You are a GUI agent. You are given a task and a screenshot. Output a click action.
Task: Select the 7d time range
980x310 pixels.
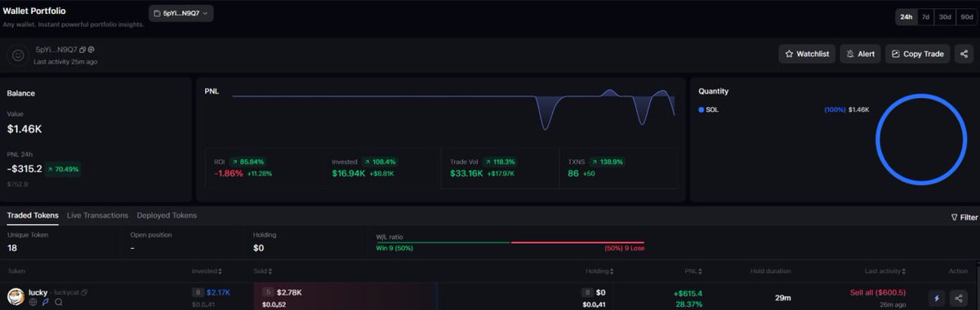(925, 16)
